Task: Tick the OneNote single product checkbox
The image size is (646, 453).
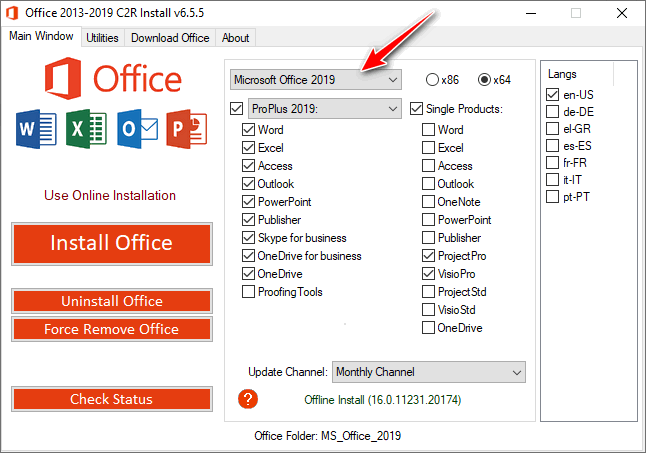Action: click(429, 202)
